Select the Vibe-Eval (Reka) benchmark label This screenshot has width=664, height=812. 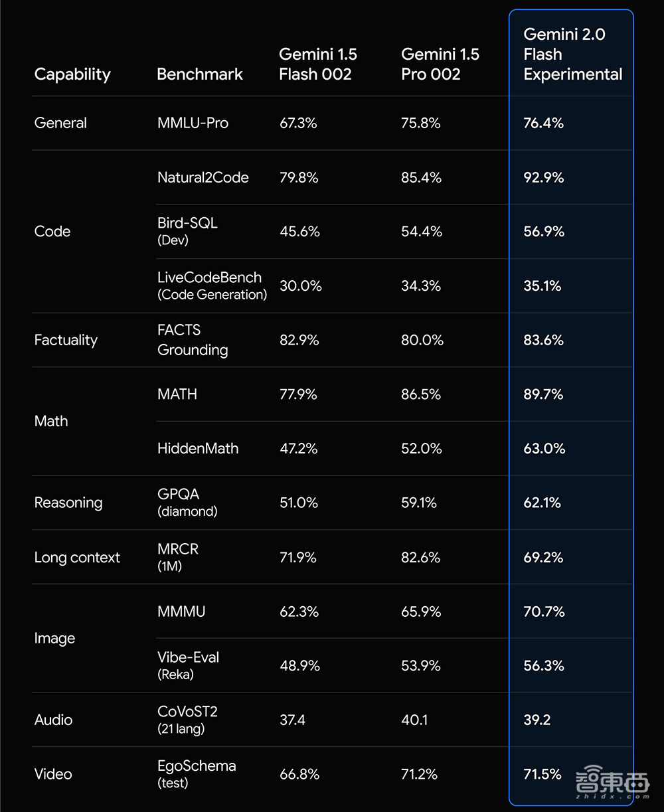pos(188,665)
